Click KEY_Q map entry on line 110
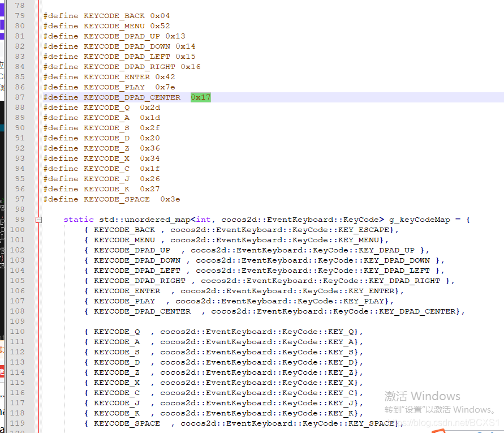The width and height of the screenshot is (504, 433). (223, 332)
